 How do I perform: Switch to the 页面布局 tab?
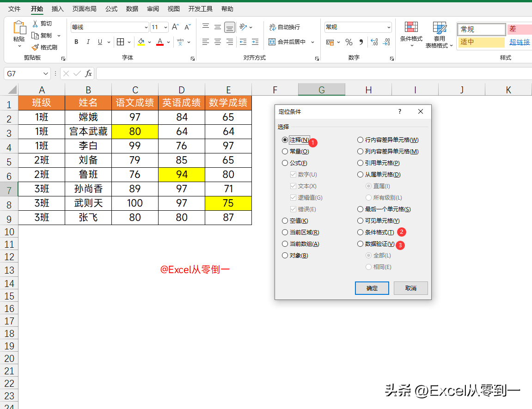point(85,9)
